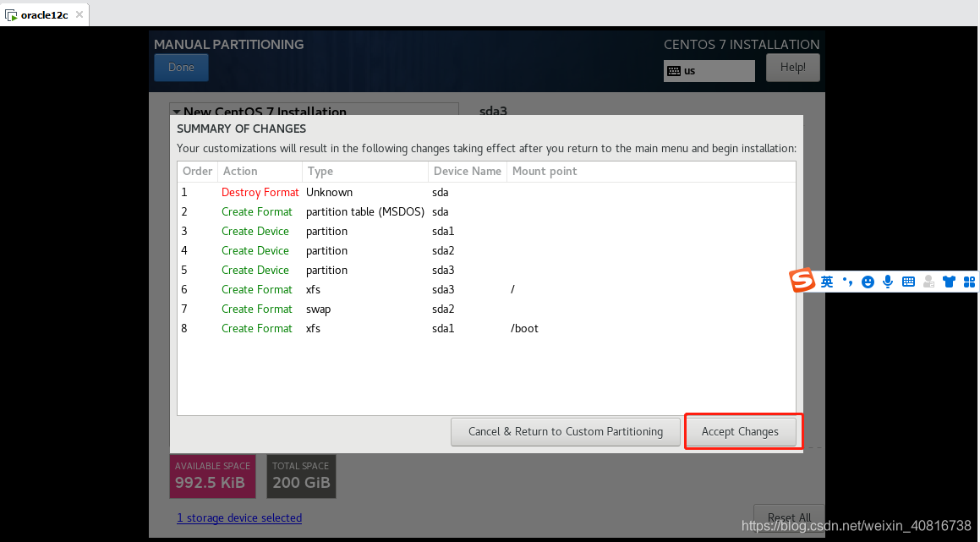
Task: Sort by the Mount point column header
Action: [650, 172]
